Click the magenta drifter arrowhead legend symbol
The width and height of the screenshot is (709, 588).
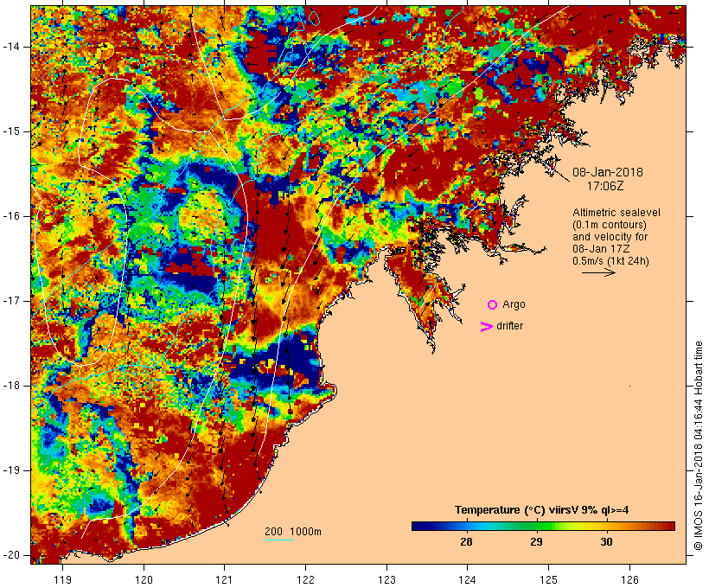tap(487, 327)
